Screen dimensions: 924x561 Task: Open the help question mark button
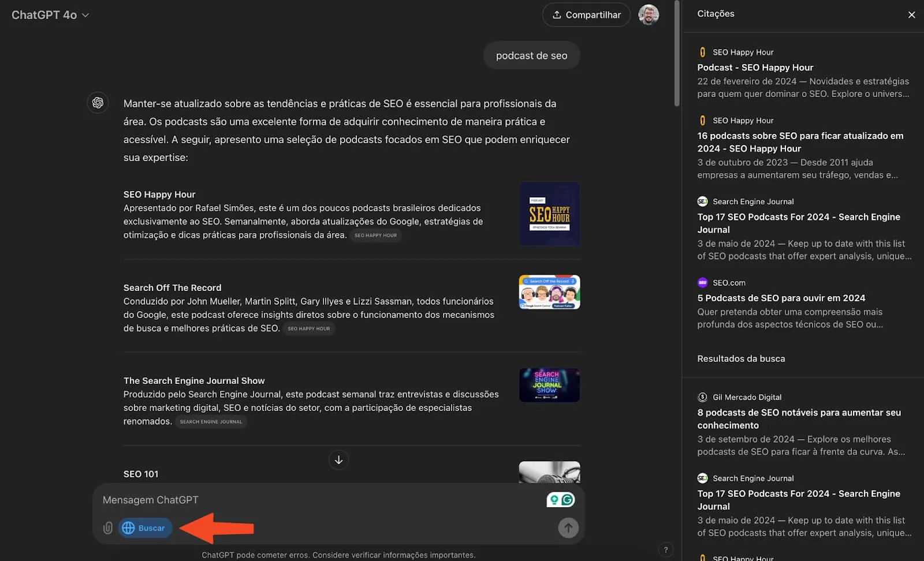[666, 550]
